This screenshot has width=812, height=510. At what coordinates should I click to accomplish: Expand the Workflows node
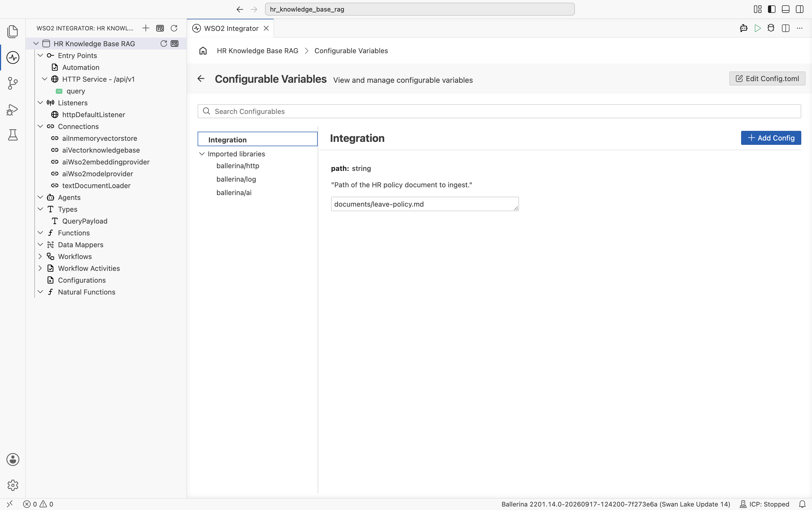tap(40, 256)
